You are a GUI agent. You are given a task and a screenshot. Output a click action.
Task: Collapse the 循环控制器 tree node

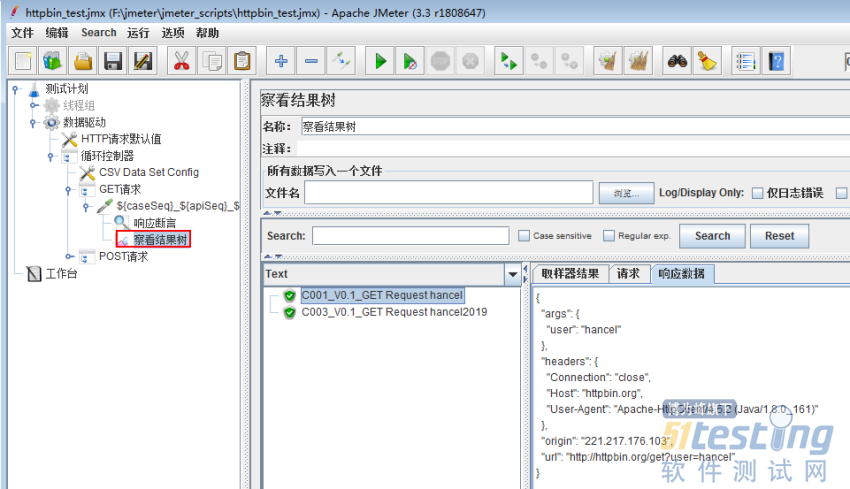(x=51, y=156)
